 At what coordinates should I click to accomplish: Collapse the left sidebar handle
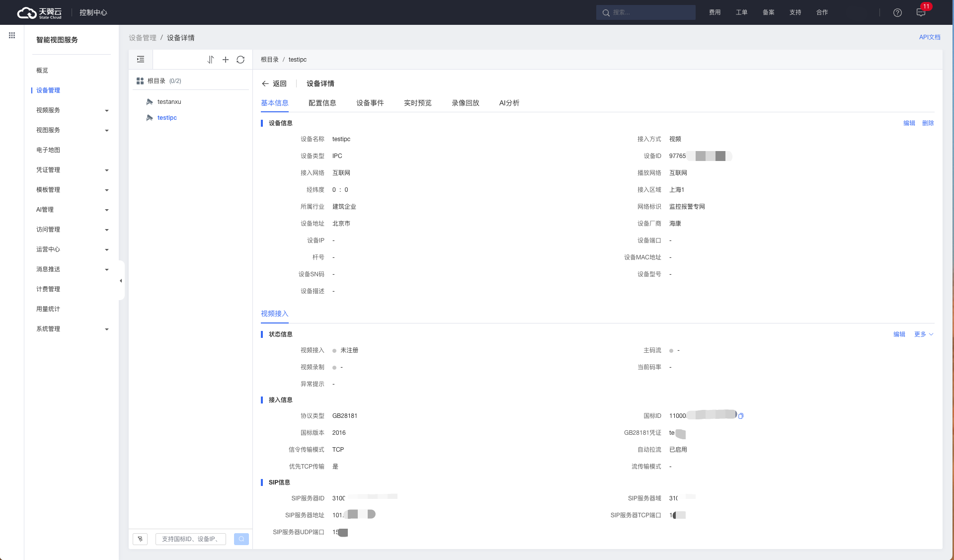121,281
